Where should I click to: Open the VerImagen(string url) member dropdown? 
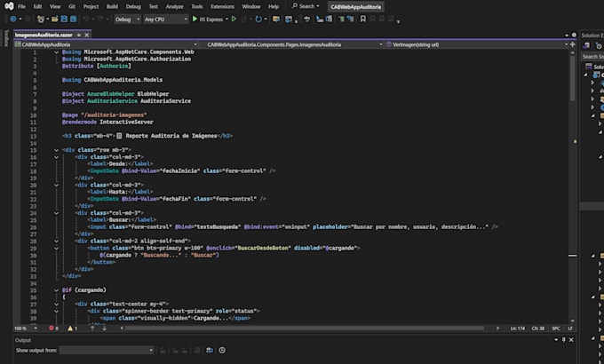[x=477, y=44]
